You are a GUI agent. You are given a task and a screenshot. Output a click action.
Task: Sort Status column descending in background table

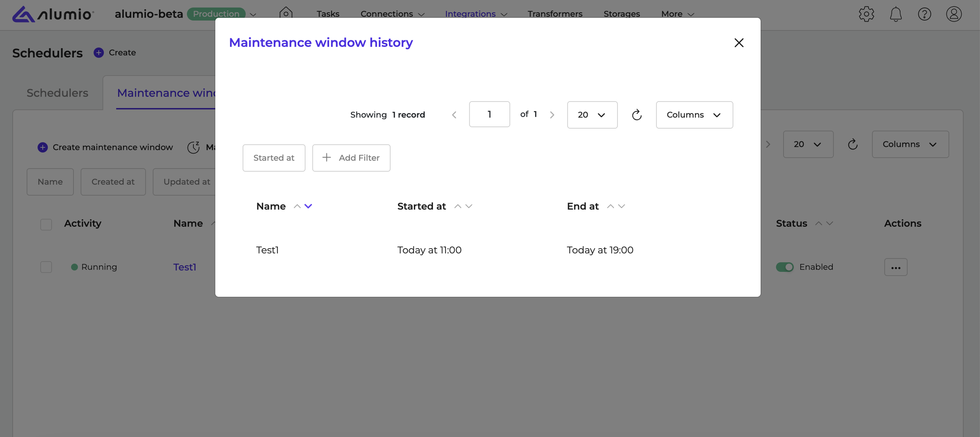tap(830, 223)
